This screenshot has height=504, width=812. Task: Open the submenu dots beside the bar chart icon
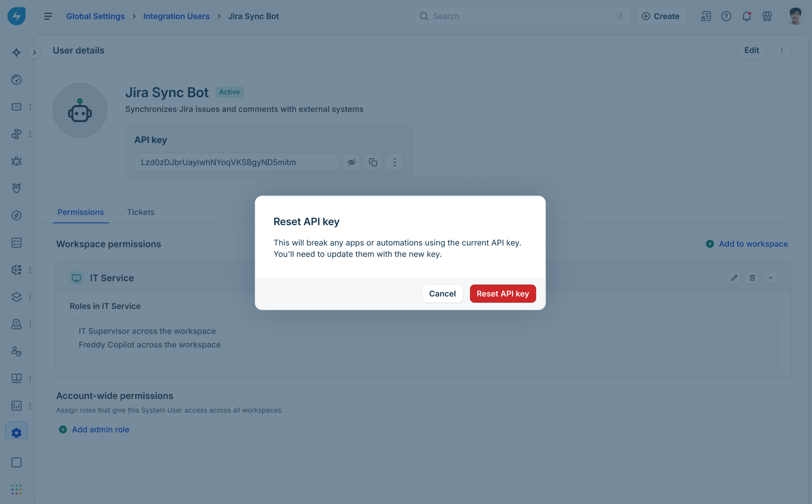pos(30,406)
